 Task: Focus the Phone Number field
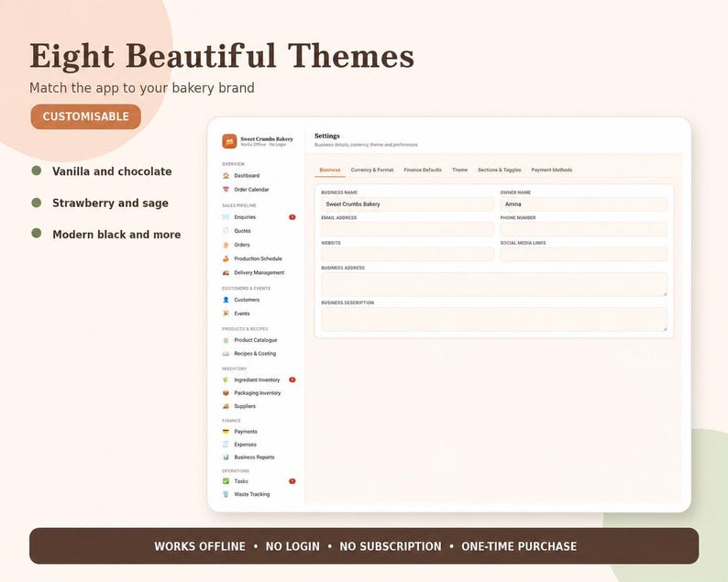[584, 229]
